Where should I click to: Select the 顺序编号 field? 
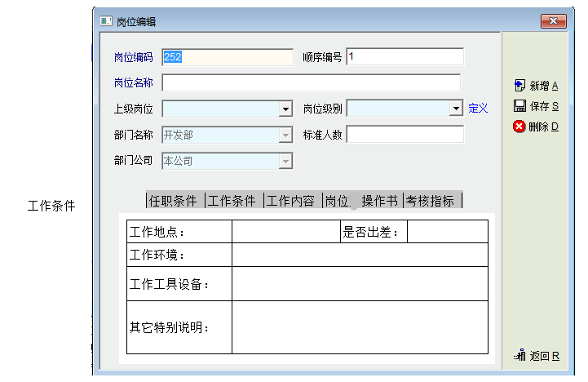click(405, 57)
